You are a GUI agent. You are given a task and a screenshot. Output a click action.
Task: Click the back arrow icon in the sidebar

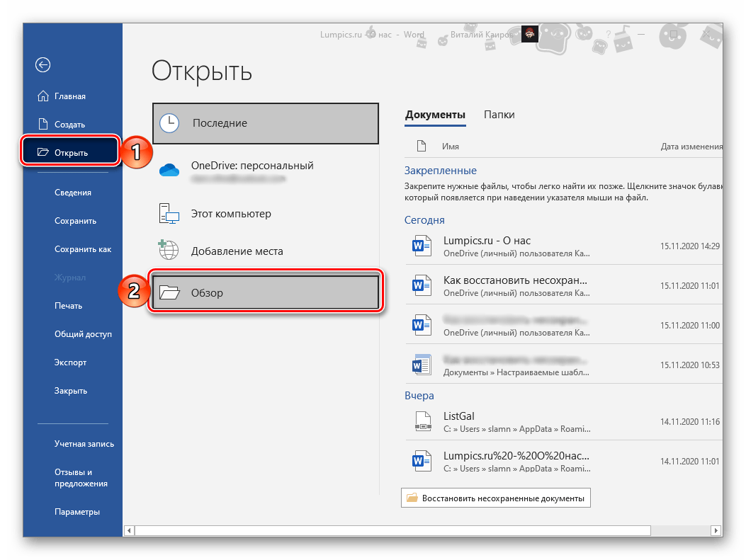(x=43, y=65)
